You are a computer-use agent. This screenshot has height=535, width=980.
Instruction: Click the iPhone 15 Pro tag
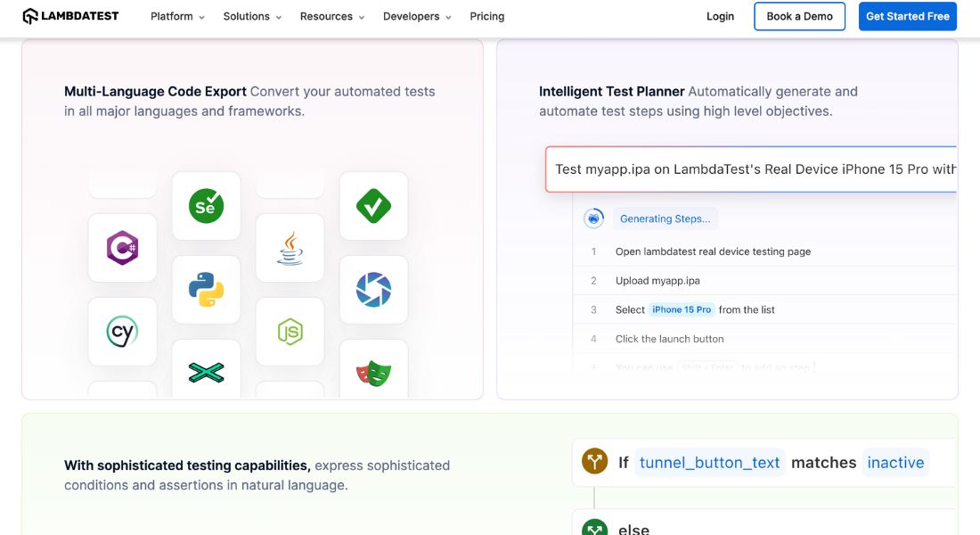(682, 309)
